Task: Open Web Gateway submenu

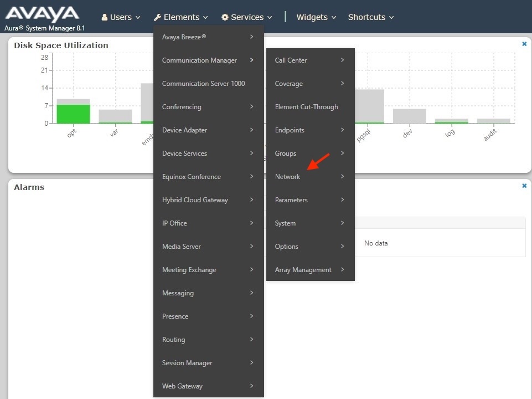Action: coord(208,386)
